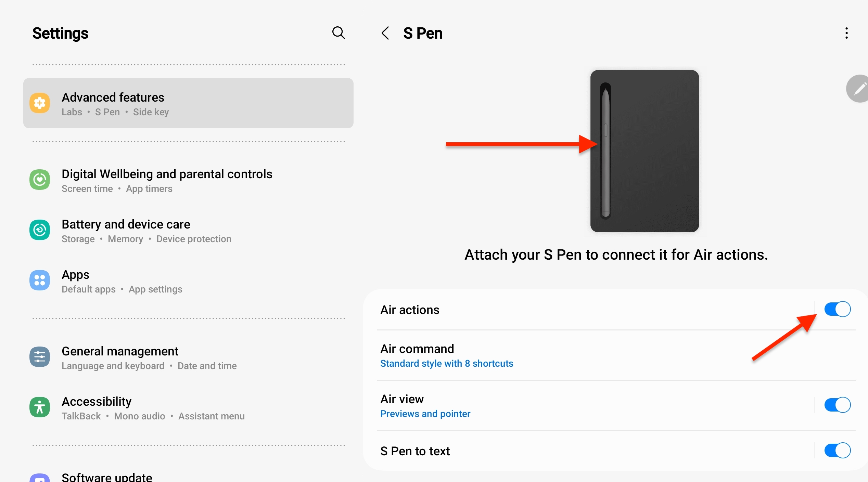Viewport: 868px width, 482px height.
Task: Tap the Accessibility person icon
Action: point(40,407)
